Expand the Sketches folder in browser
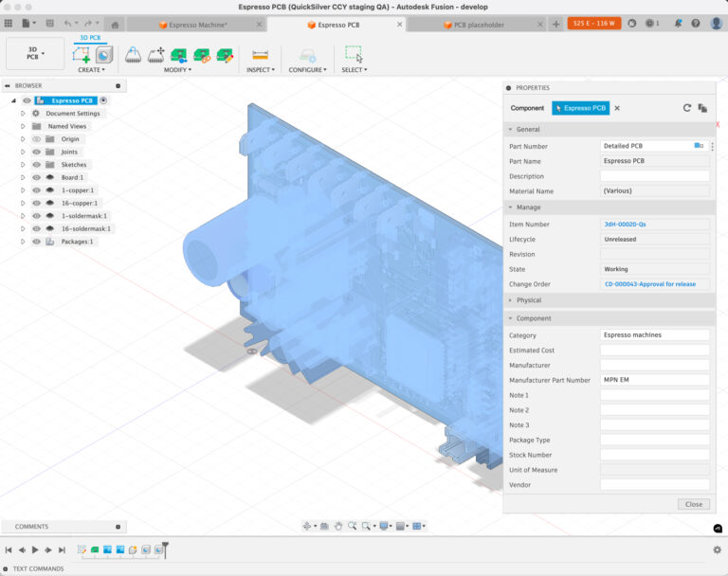 click(23, 165)
